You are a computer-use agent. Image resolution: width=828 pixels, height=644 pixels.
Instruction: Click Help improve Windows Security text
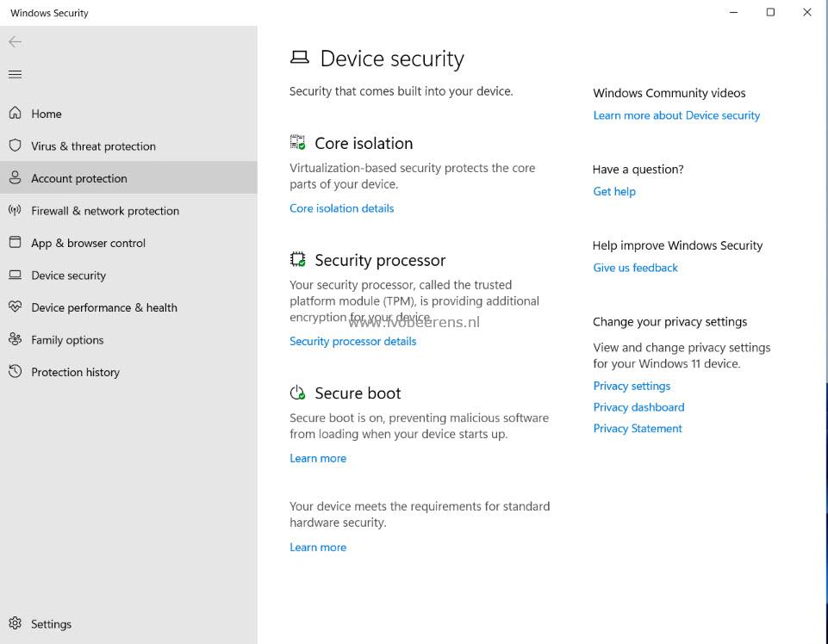[677, 245]
